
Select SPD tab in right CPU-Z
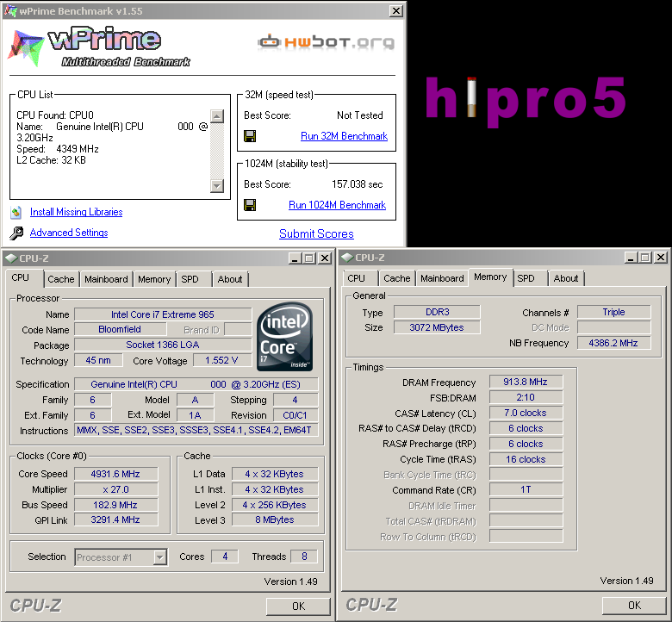point(526,278)
